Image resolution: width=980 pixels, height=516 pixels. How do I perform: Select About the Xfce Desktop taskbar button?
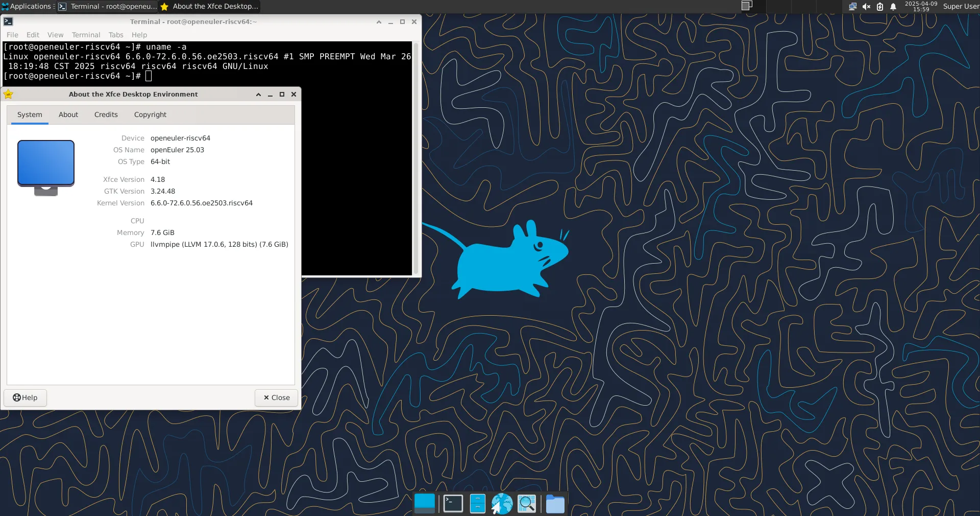coord(209,6)
